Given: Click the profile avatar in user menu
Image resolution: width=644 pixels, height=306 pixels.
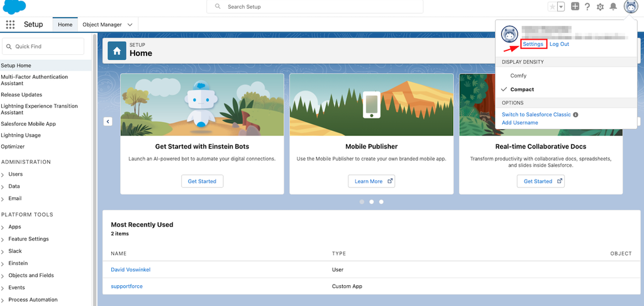Looking at the screenshot, I should pos(509,34).
